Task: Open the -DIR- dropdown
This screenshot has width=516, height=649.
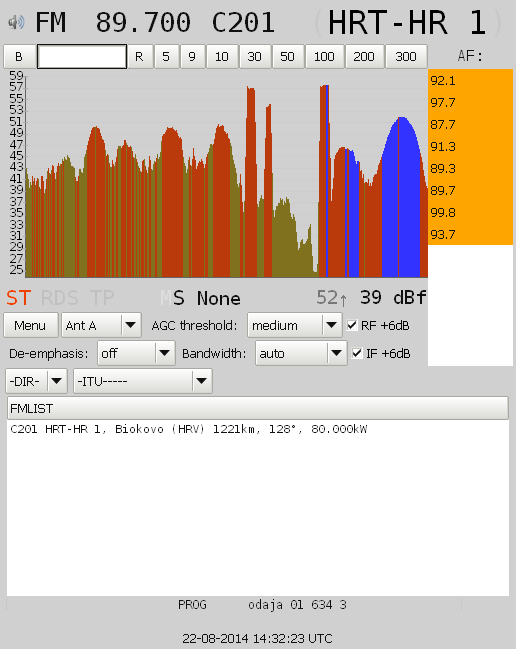Action: coord(36,381)
